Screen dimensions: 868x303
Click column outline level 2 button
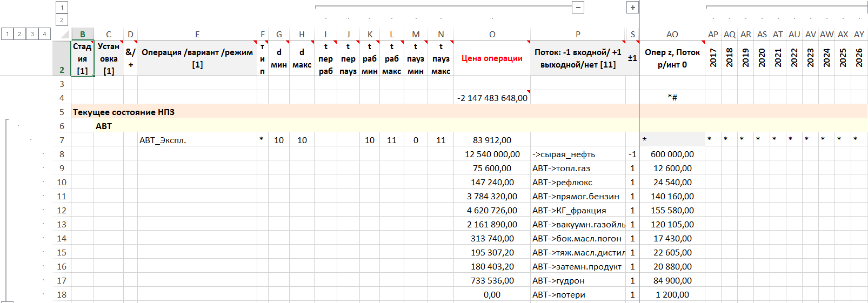[62, 20]
